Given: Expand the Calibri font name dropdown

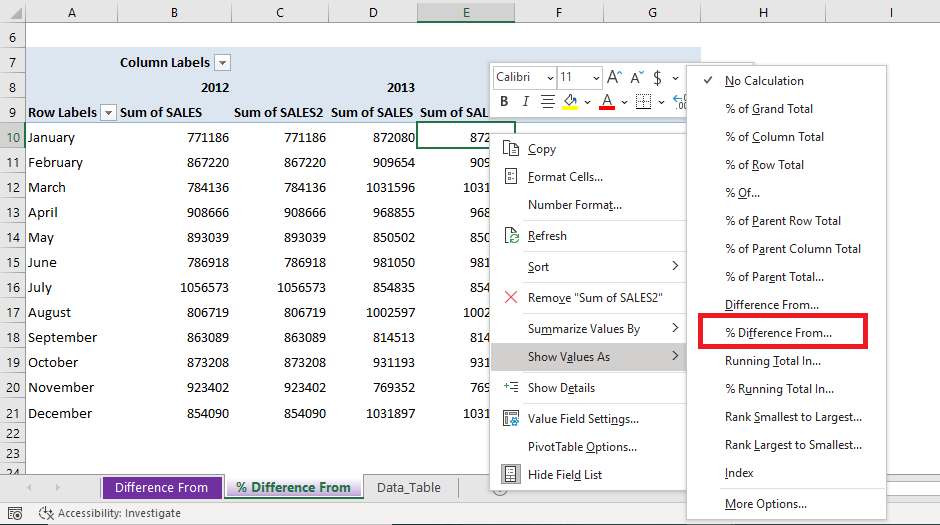Looking at the screenshot, I should 550,77.
